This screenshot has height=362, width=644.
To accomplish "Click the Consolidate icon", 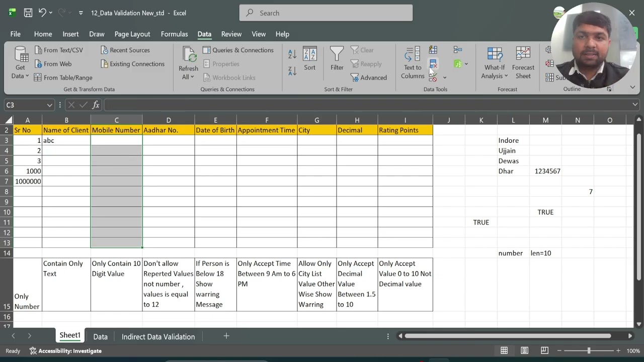I will [x=457, y=50].
